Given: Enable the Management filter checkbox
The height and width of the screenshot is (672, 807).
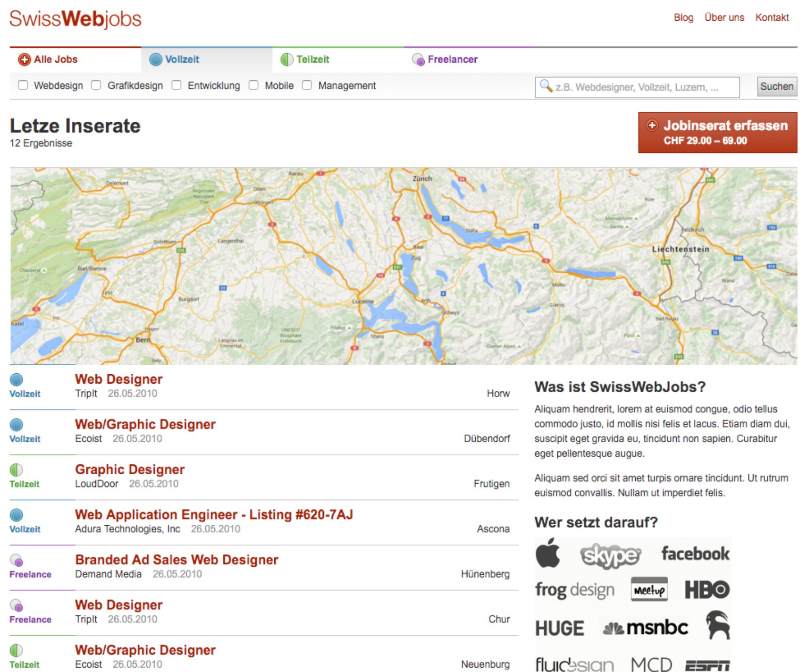Looking at the screenshot, I should click(x=307, y=85).
